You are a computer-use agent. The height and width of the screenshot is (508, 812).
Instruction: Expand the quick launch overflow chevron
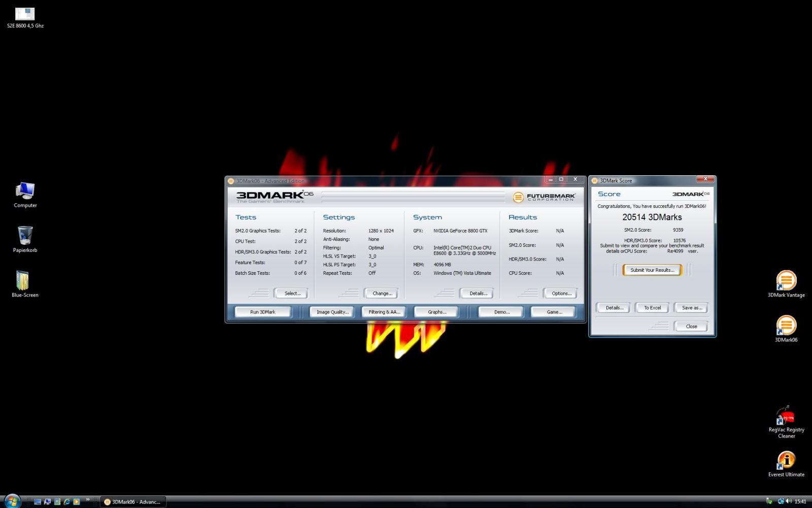87,500
